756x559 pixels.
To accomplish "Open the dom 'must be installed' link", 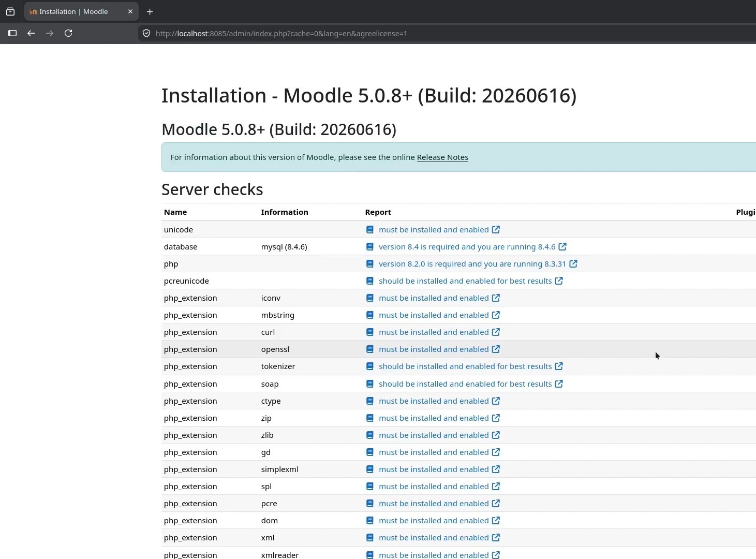I will click(434, 521).
